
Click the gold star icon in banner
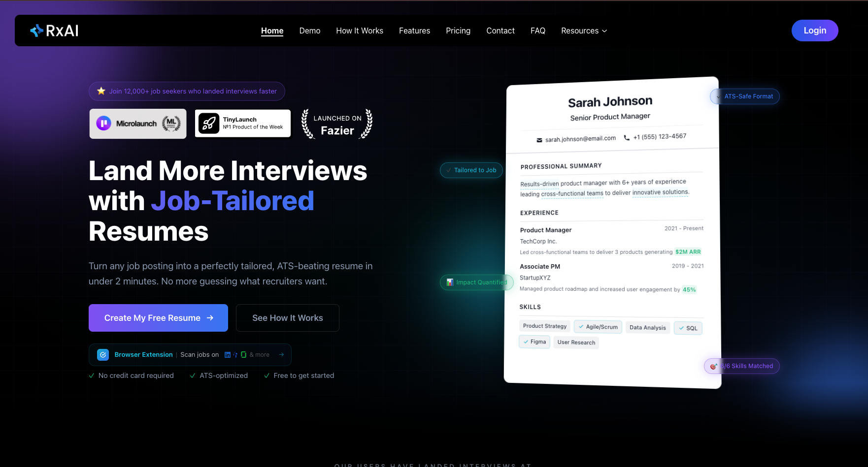click(x=101, y=91)
